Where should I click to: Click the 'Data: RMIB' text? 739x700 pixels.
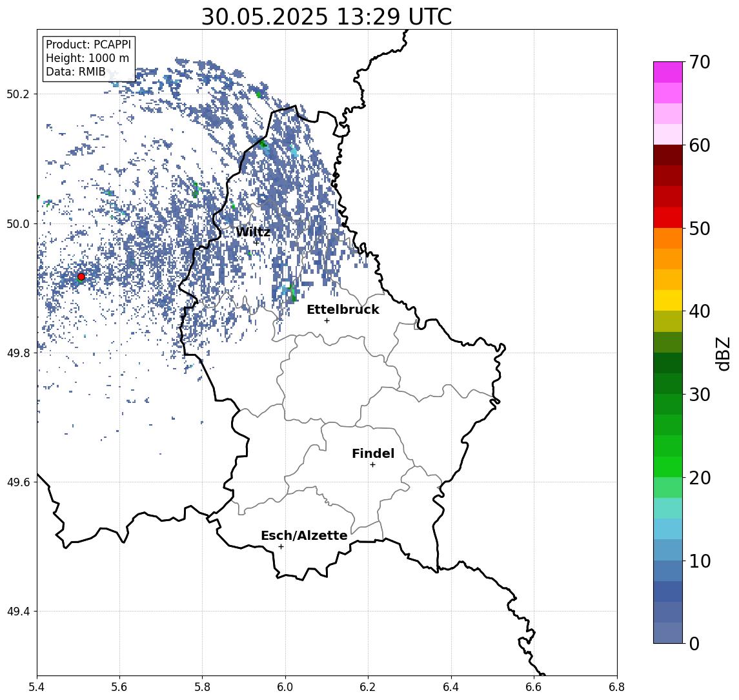[x=76, y=72]
